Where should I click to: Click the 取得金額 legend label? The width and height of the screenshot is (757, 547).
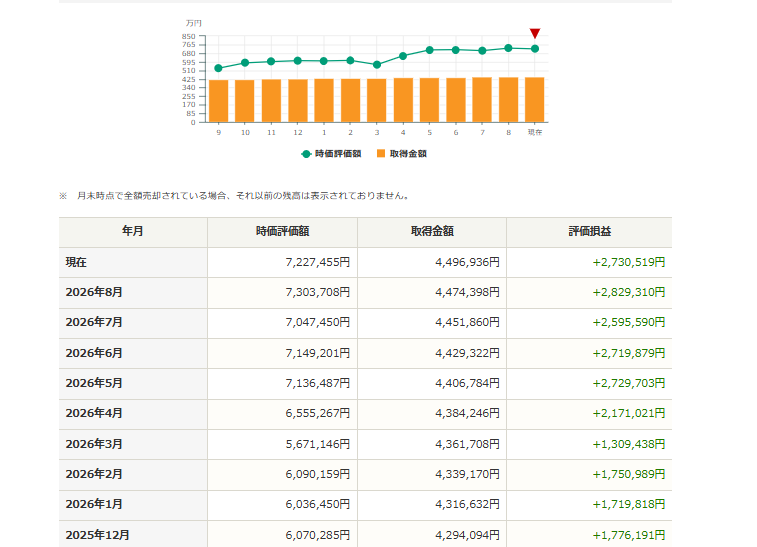408,154
